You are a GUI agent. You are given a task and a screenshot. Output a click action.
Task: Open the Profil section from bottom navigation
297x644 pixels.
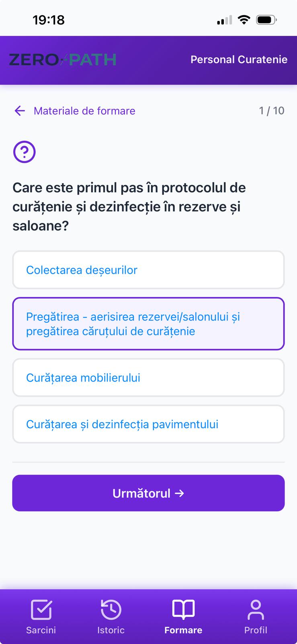pos(256,616)
